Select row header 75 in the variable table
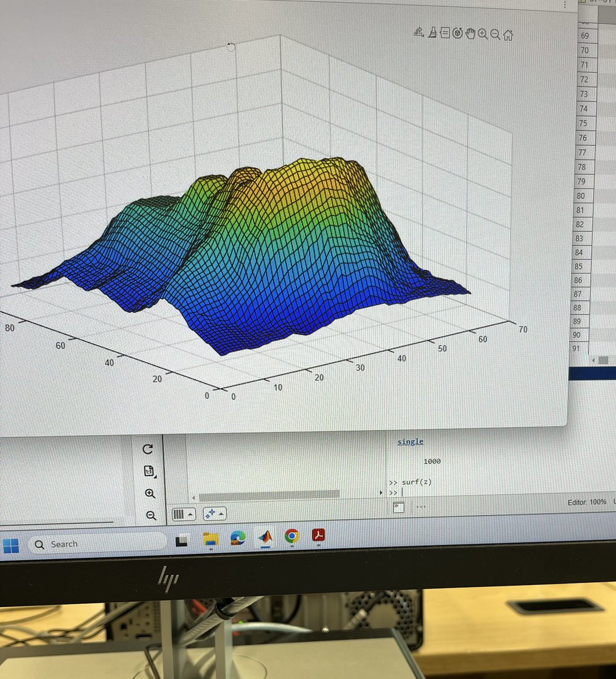616x679 pixels. 584,123
